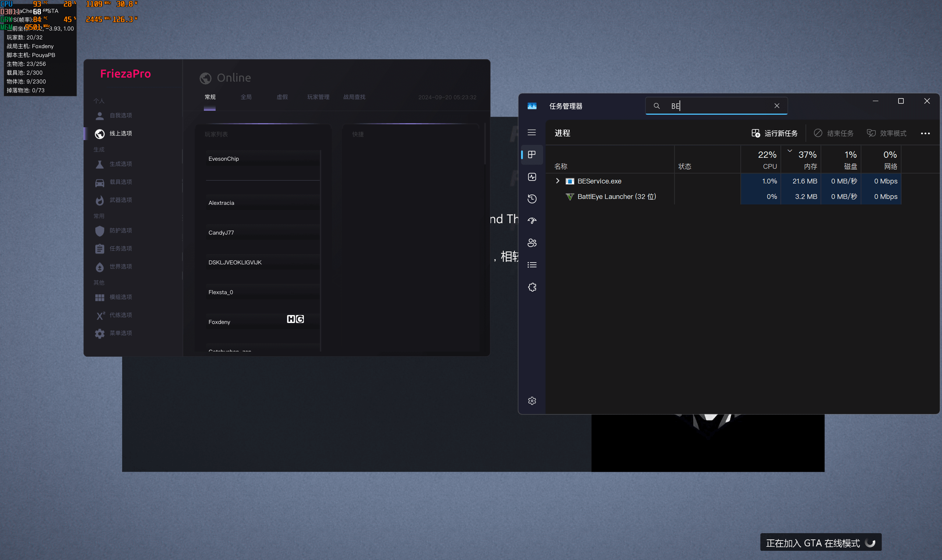
Task: Click 运行新任务 button
Action: pos(774,133)
